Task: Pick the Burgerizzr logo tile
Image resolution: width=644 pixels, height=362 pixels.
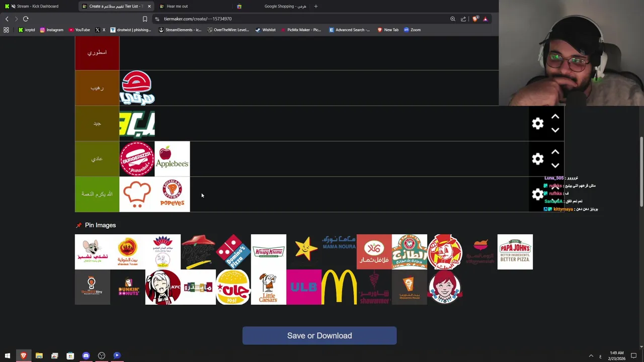Action: (x=137, y=159)
